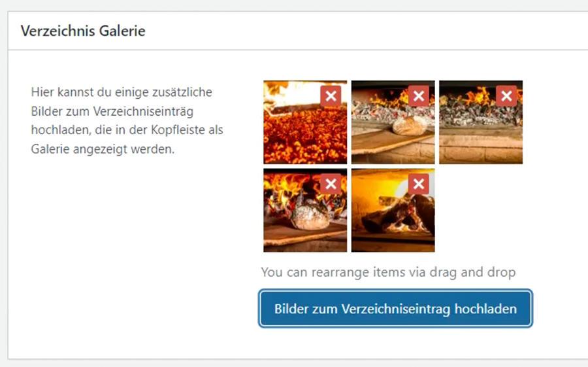Click the text Galerie angezeigt werden.
Viewport: 588px width, 367px height.
(103, 150)
